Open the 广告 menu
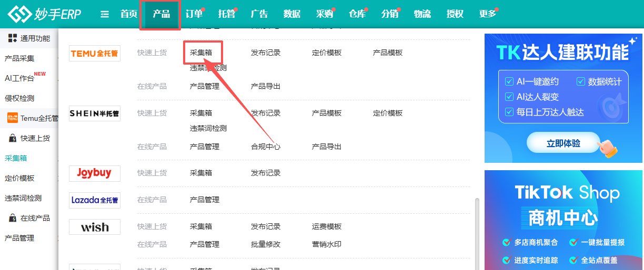Image resolution: width=644 pixels, height=270 pixels. (x=259, y=14)
